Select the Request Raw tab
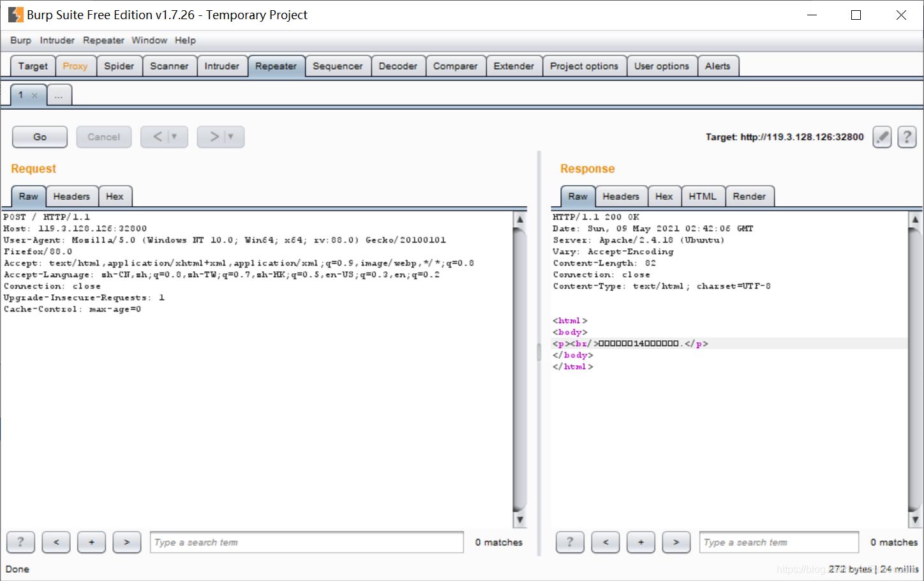Viewport: 924px width, 581px height. tap(28, 196)
